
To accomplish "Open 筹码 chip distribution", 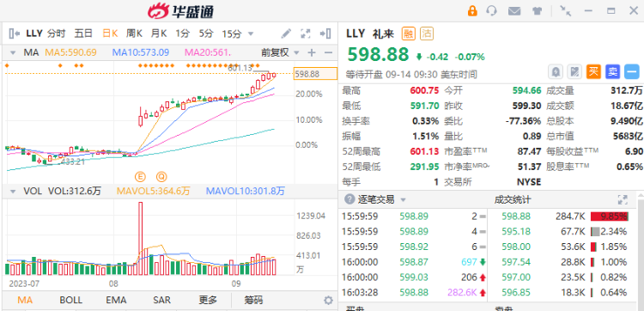I will click(253, 300).
